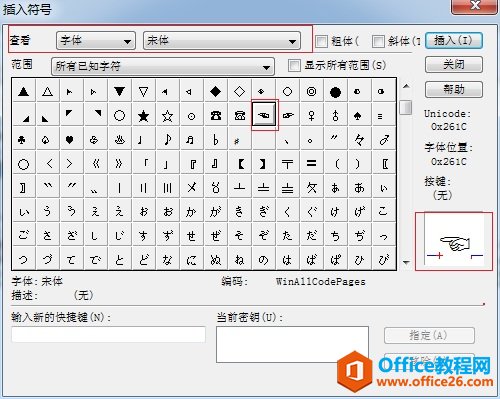Select the large solid black circle symbol

335,91
